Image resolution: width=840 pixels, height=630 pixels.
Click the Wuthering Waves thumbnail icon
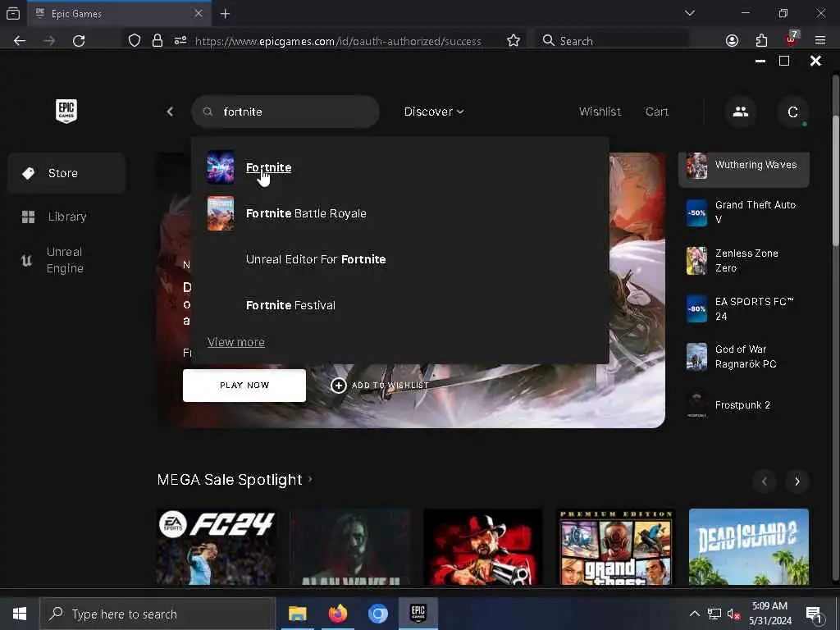[x=696, y=166]
